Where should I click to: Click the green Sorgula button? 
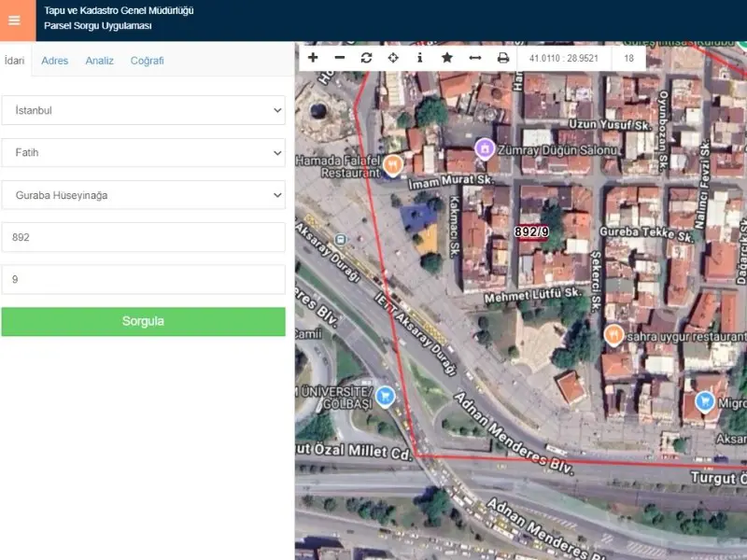(x=144, y=321)
